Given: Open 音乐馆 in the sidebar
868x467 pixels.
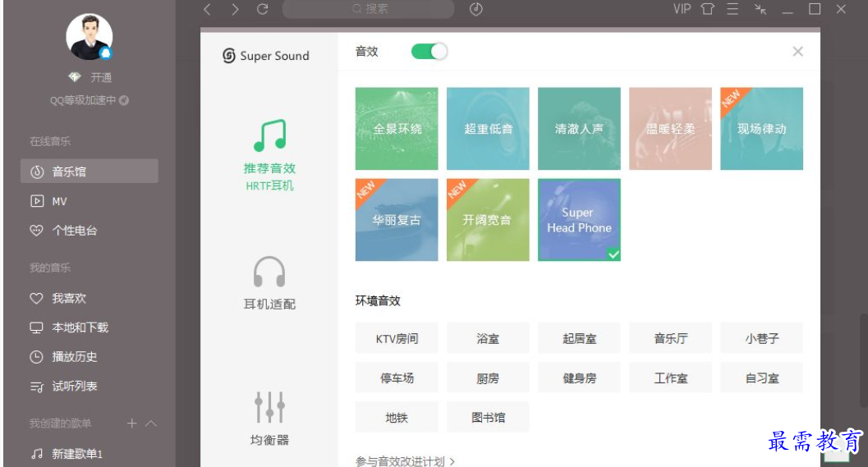Looking at the screenshot, I should coord(90,171).
